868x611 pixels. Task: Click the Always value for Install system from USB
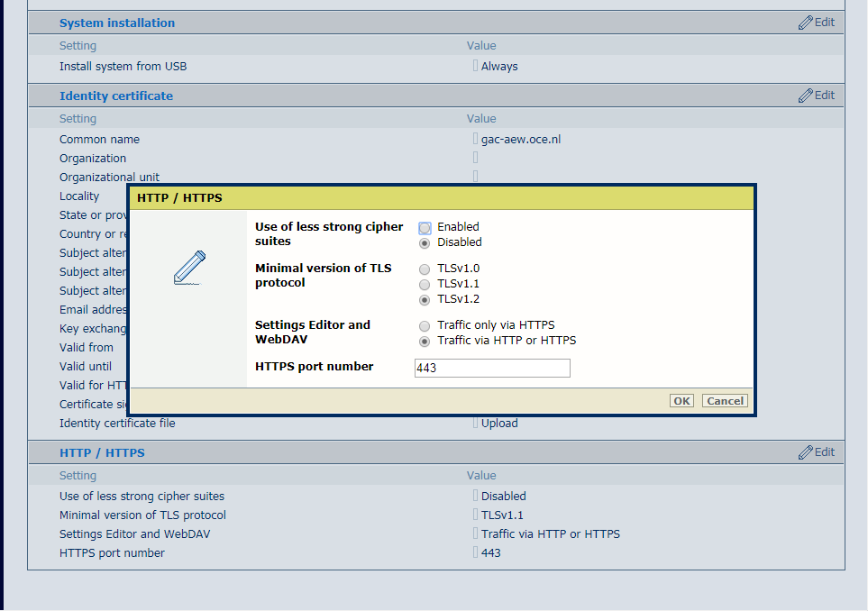pos(499,67)
